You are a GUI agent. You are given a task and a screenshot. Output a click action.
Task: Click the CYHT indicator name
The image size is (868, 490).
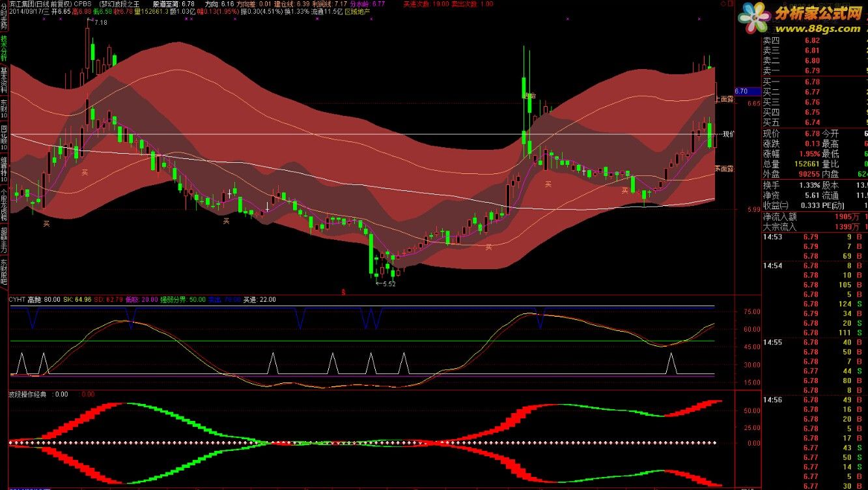pos(16,300)
